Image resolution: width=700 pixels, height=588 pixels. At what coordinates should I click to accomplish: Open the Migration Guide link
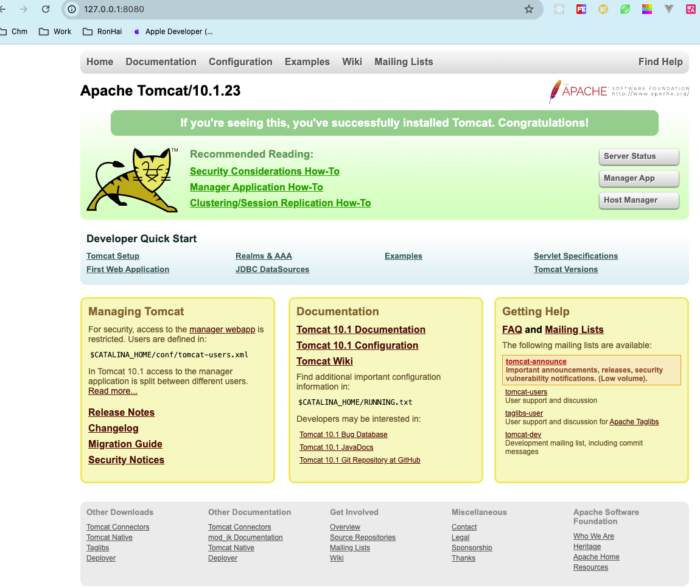[125, 444]
